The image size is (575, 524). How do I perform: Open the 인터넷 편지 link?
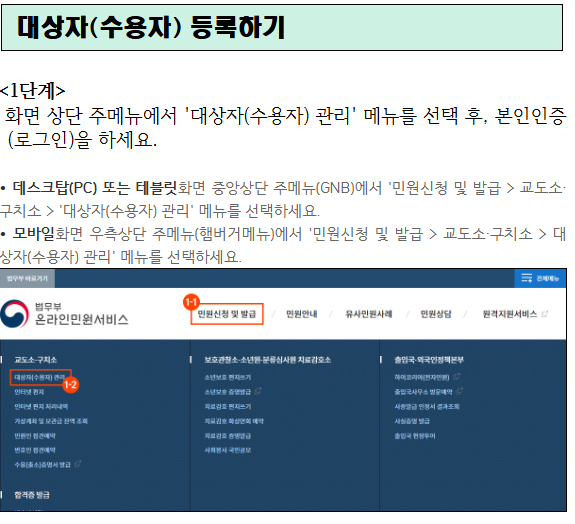click(x=29, y=392)
